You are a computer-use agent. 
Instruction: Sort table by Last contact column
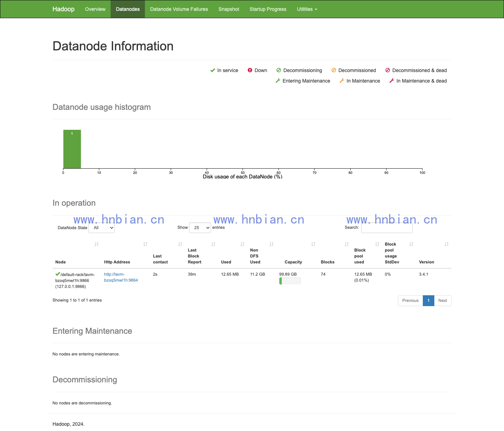point(168,253)
